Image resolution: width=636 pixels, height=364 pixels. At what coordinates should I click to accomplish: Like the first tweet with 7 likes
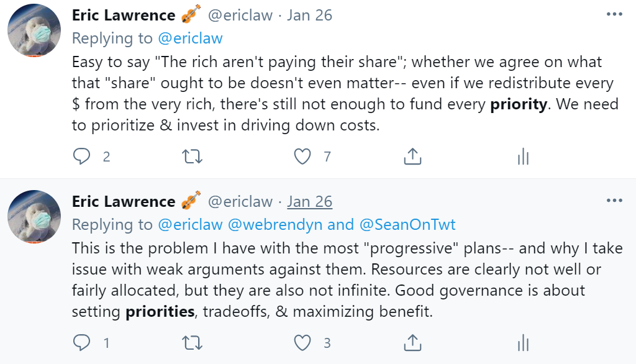(x=302, y=157)
